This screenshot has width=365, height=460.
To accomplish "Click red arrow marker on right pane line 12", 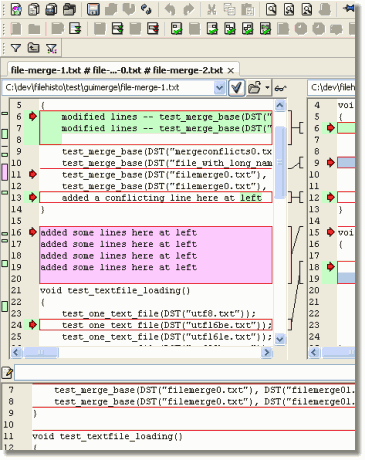I will pos(330,197).
